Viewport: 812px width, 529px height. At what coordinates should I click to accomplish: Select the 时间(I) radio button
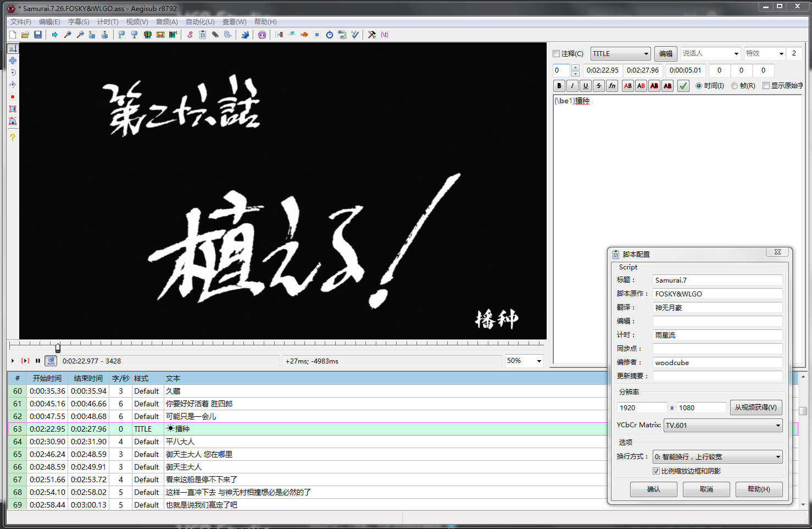point(699,86)
